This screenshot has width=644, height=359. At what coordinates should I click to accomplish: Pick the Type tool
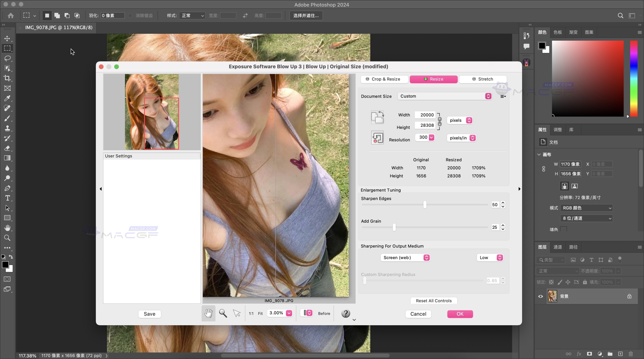pyautogui.click(x=8, y=198)
